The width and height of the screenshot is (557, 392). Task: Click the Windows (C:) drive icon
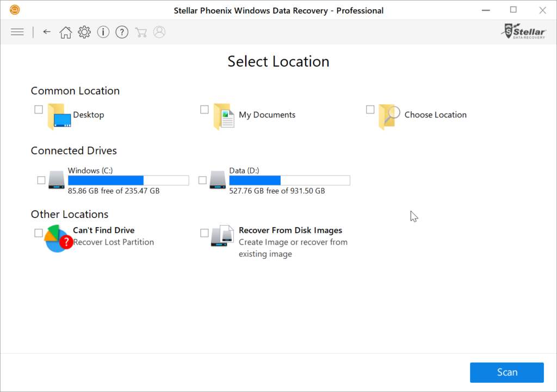[57, 179]
